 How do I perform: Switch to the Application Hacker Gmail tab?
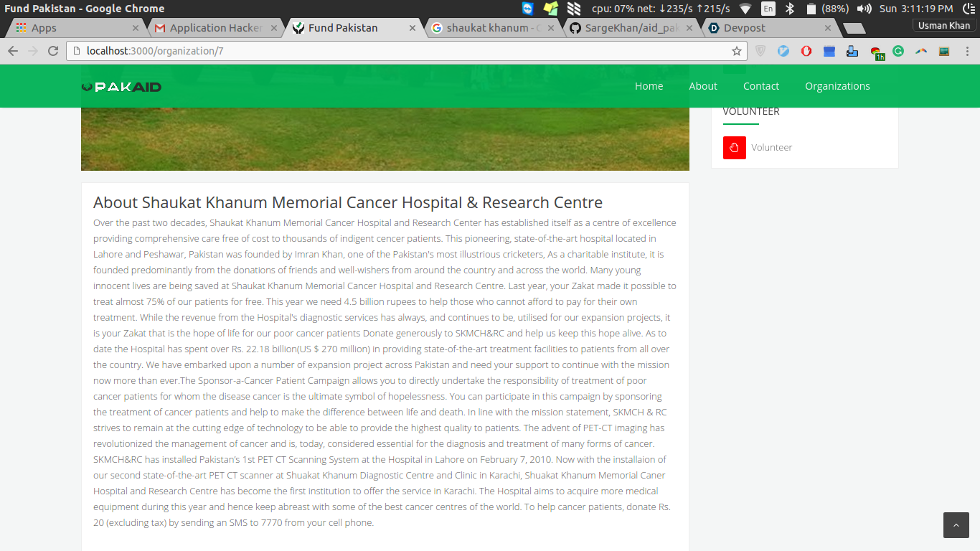(215, 28)
